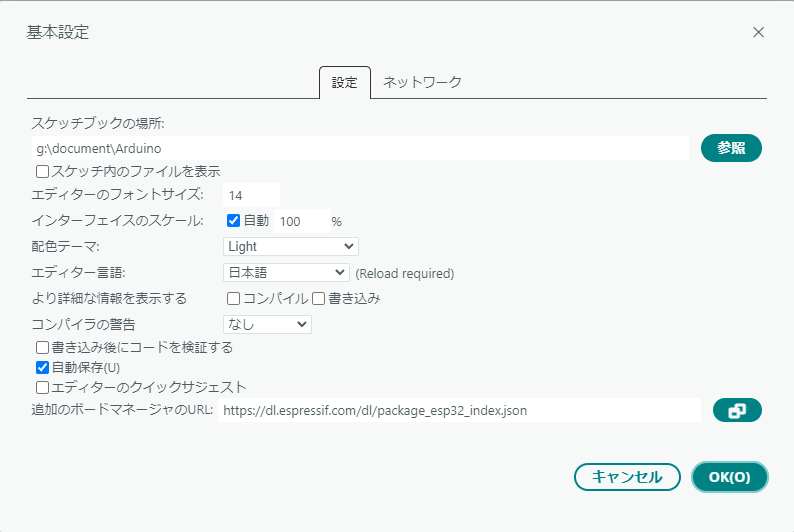Select the 設定 tab
This screenshot has width=794, height=532.
pyautogui.click(x=344, y=83)
